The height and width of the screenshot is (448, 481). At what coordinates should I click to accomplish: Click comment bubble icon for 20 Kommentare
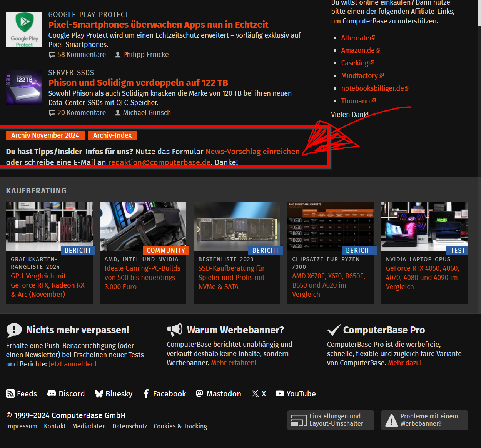(x=52, y=113)
